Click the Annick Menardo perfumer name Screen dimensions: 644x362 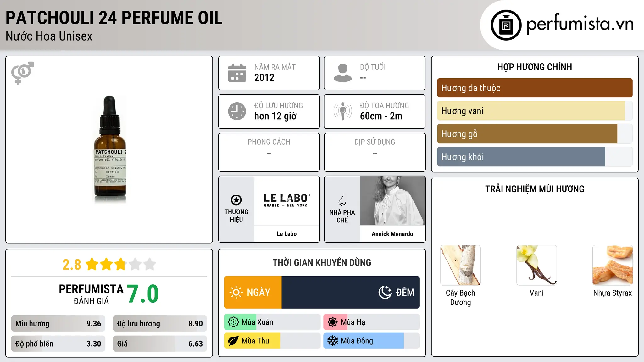392,234
